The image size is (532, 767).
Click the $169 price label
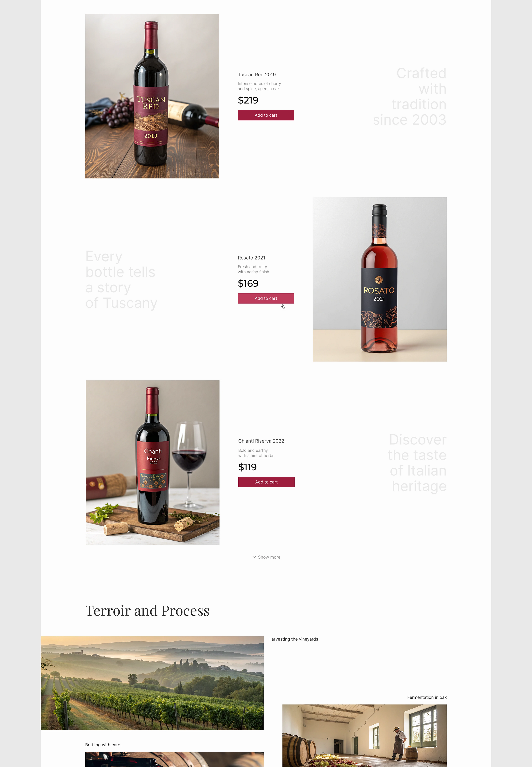[x=248, y=283]
